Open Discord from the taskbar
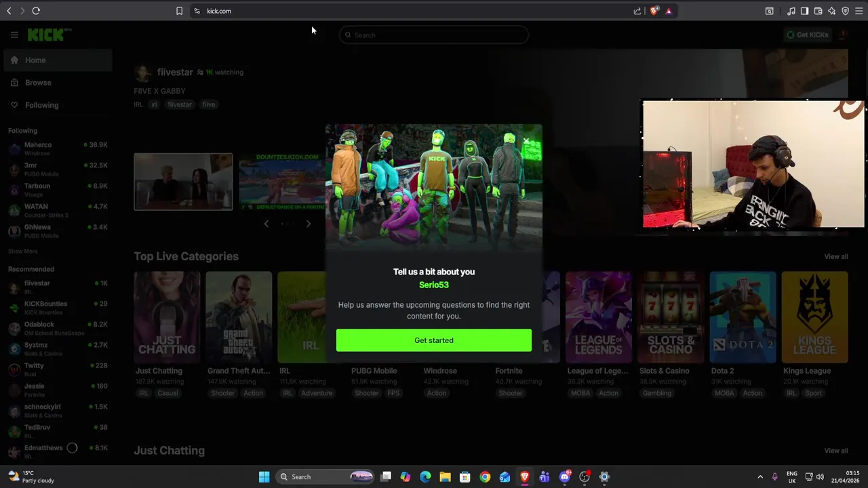Viewport: 868px width, 488px height. click(565, 477)
